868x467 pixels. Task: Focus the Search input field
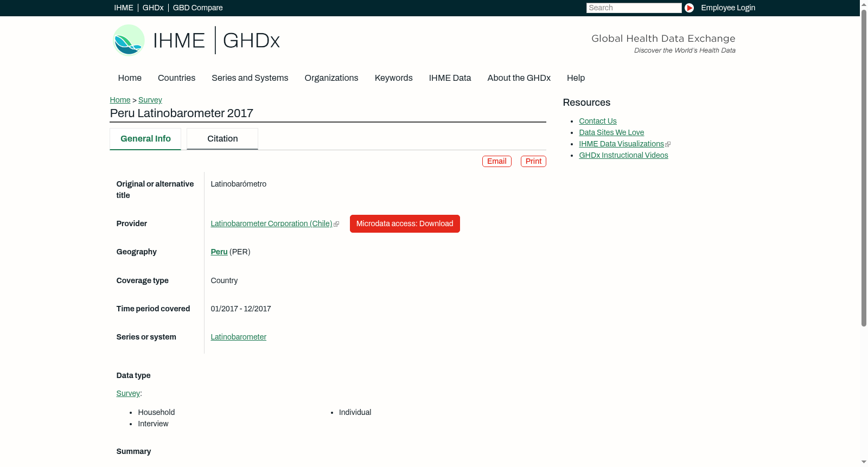(x=634, y=8)
